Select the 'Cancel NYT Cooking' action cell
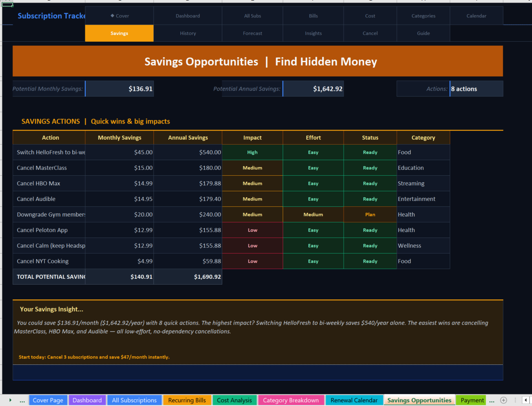The width and height of the screenshot is (532, 406). pyautogui.click(x=49, y=261)
